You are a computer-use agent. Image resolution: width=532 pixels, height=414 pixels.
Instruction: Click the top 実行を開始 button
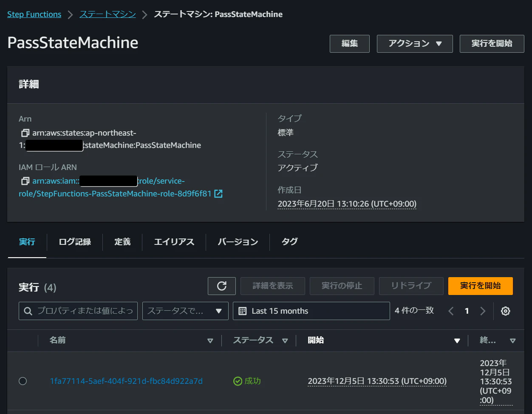tap(492, 44)
